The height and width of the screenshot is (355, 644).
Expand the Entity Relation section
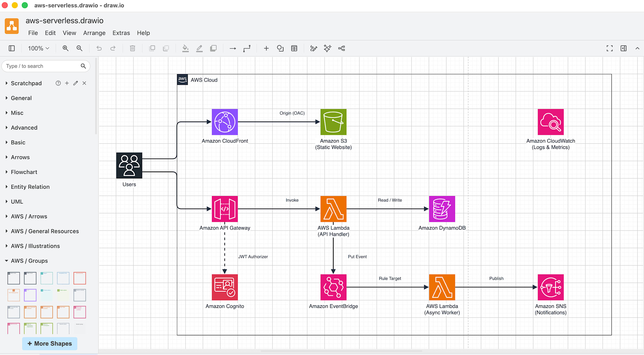pos(30,187)
